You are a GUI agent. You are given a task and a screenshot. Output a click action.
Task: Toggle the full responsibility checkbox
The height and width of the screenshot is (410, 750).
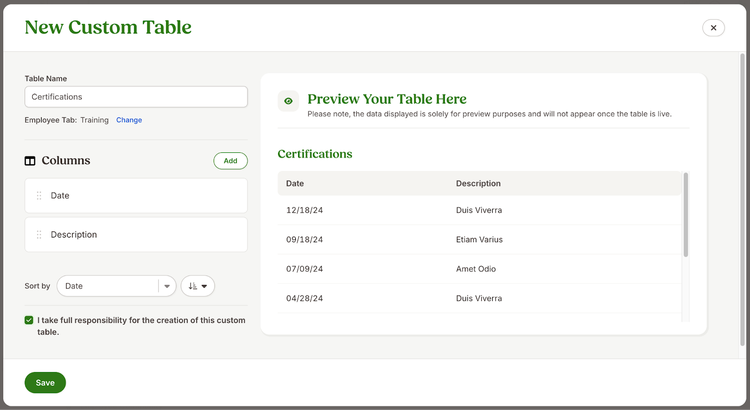point(29,320)
